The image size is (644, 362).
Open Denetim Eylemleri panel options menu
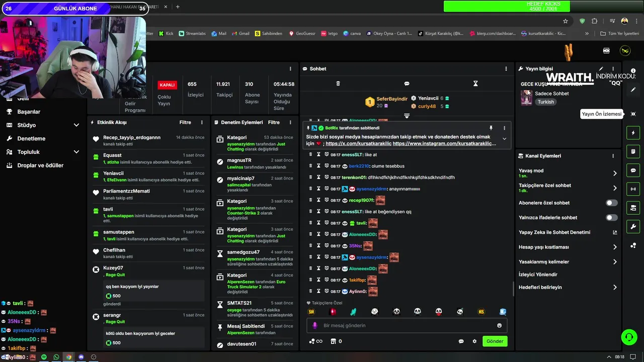[290, 123]
